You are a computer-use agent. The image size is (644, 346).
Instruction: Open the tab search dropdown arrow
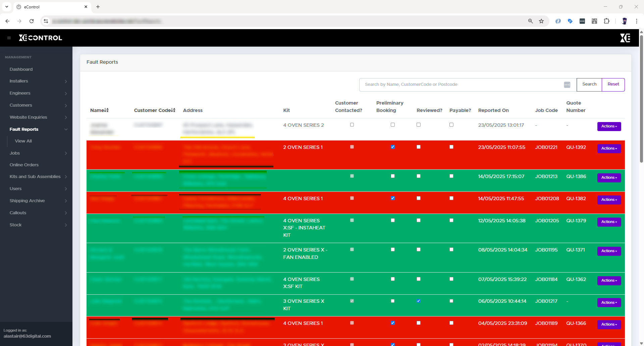point(7,7)
